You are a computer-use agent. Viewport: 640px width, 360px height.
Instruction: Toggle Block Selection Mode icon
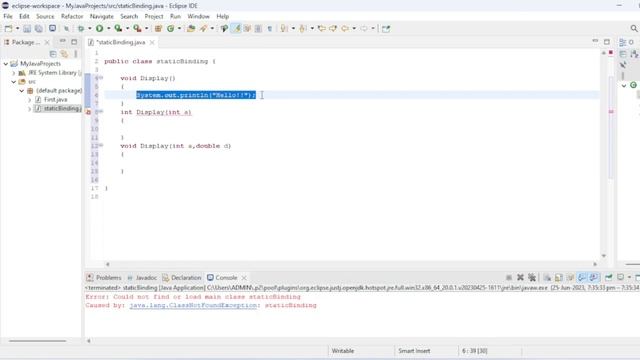coord(258,28)
